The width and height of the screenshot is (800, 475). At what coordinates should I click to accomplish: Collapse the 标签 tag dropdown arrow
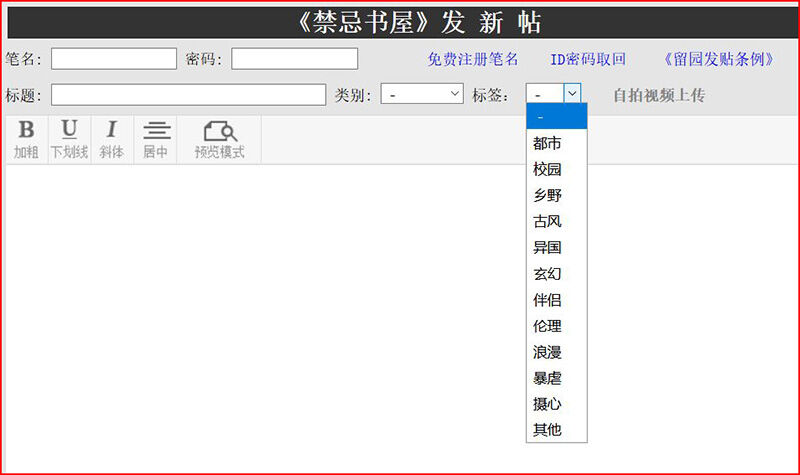click(x=572, y=93)
